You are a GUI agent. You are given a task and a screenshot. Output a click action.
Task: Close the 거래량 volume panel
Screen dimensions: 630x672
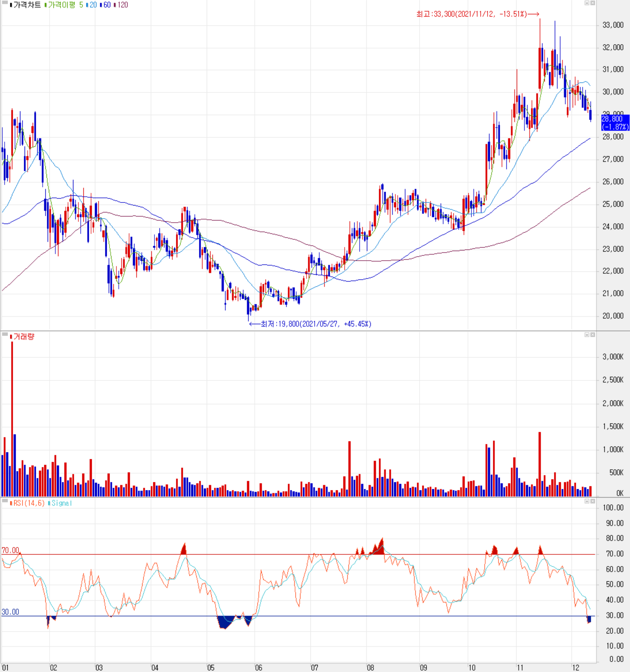pyautogui.click(x=593, y=335)
